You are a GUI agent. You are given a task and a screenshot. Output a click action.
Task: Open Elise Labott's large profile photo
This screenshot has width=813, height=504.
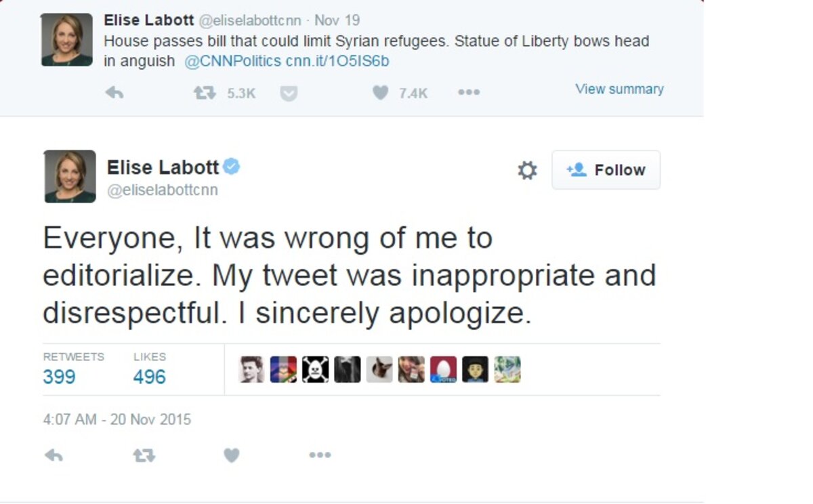(x=70, y=176)
